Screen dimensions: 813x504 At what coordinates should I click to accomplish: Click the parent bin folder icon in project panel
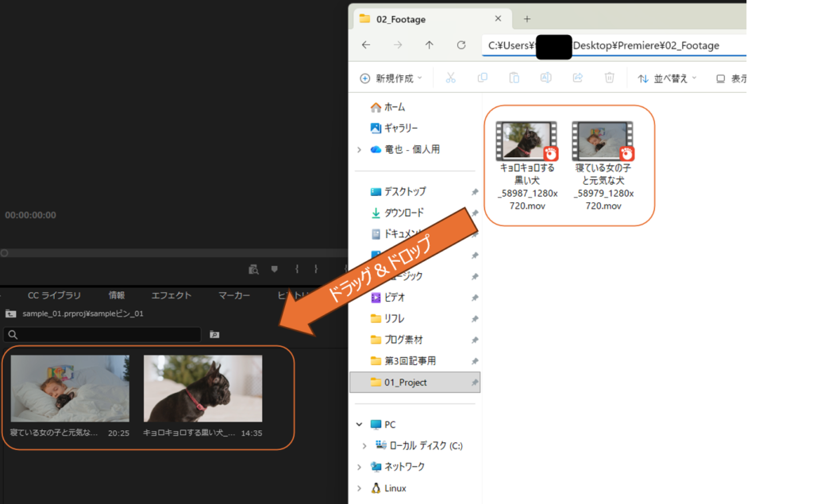[x=11, y=314]
